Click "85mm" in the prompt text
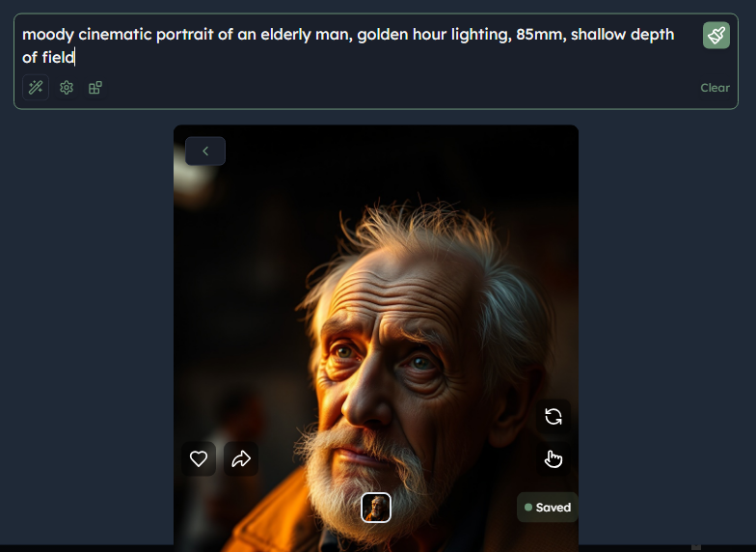Screen dimensions: 756x552 [x=541, y=35]
